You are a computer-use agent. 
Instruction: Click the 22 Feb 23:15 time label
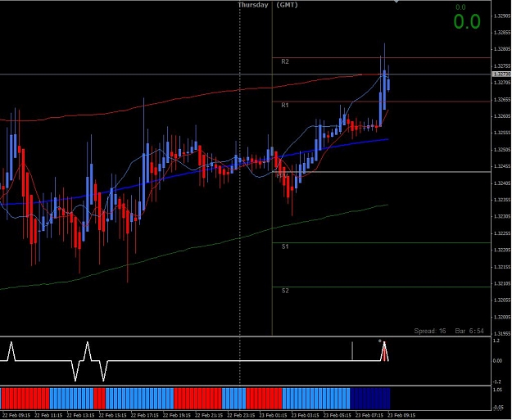[241, 415]
